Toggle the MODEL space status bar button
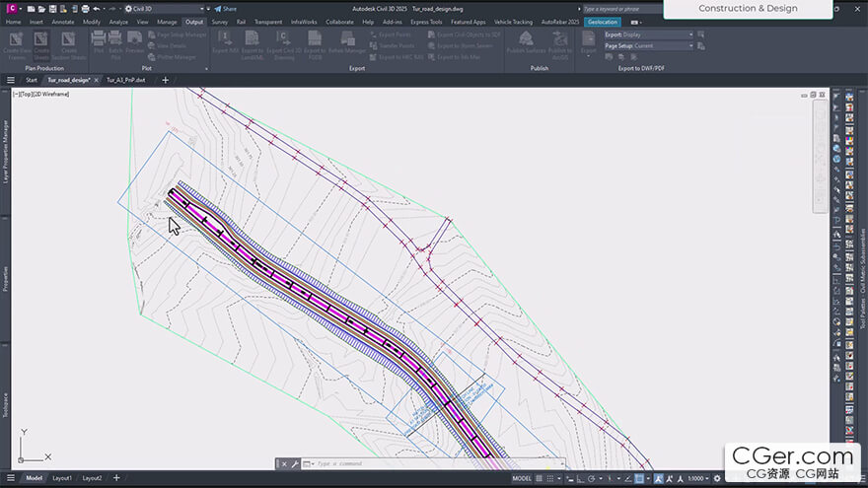This screenshot has height=488, width=868. coord(522,478)
